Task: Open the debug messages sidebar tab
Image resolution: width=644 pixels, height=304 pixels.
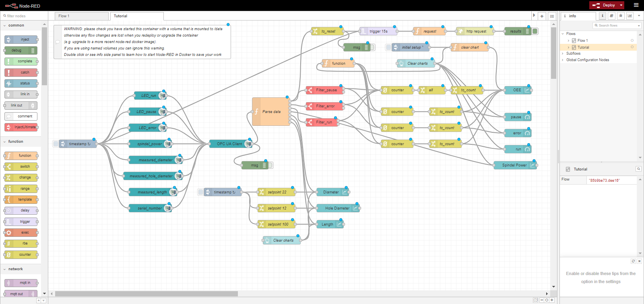Action: tap(621, 16)
